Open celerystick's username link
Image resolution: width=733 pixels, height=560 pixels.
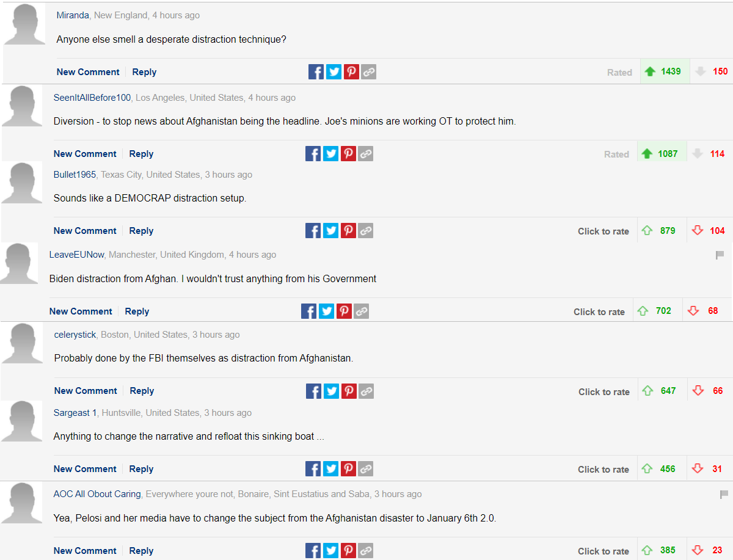click(75, 335)
